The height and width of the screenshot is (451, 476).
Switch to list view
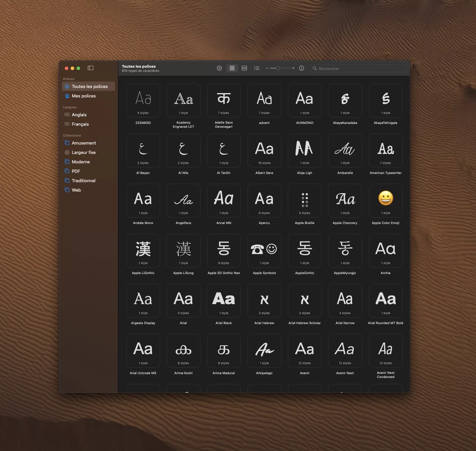pos(257,68)
